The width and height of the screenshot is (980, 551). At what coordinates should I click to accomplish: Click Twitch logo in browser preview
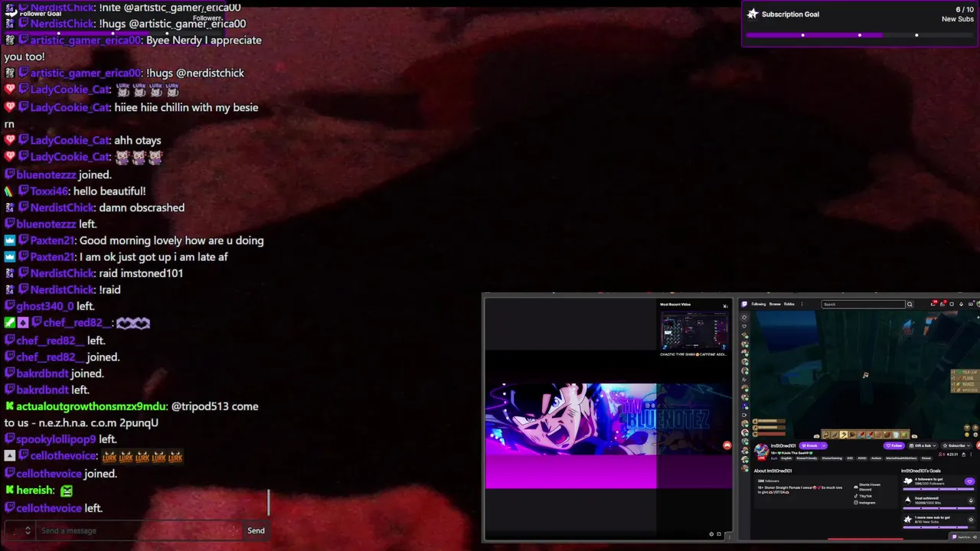(x=744, y=304)
